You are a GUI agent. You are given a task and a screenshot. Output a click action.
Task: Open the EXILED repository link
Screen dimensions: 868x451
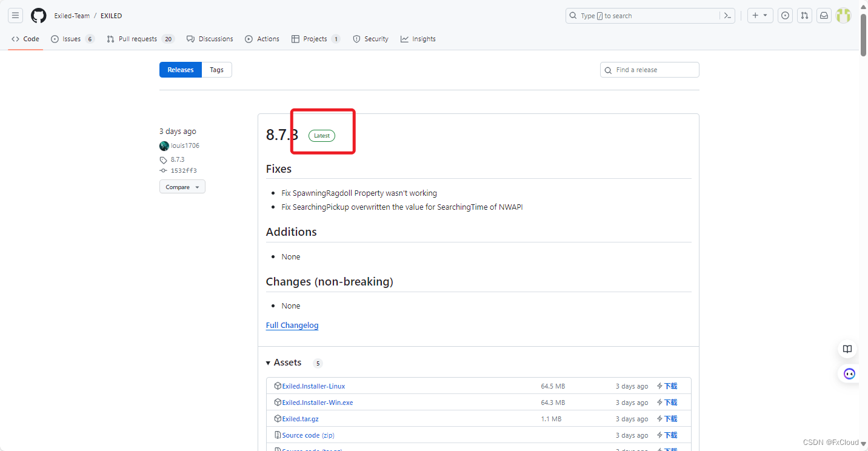click(x=111, y=16)
